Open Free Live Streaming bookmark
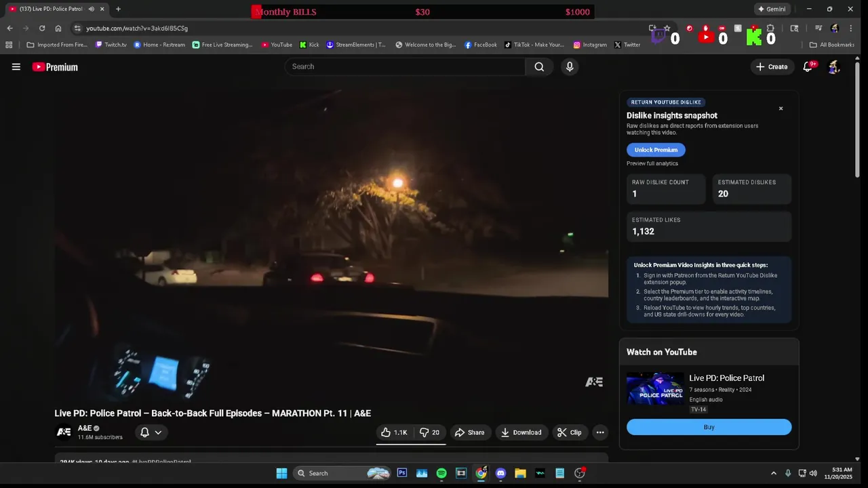The width and height of the screenshot is (868, 488). point(222,45)
